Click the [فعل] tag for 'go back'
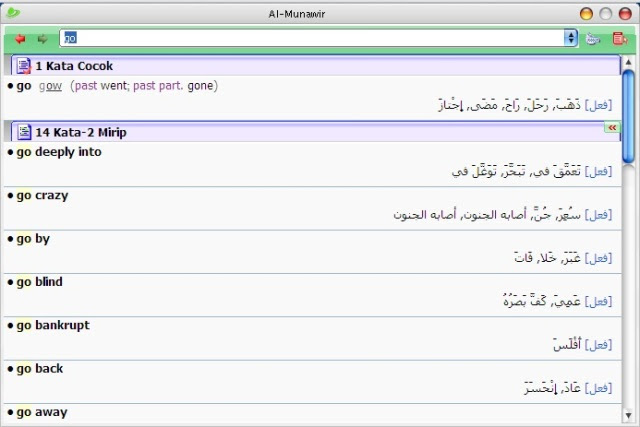 598,388
